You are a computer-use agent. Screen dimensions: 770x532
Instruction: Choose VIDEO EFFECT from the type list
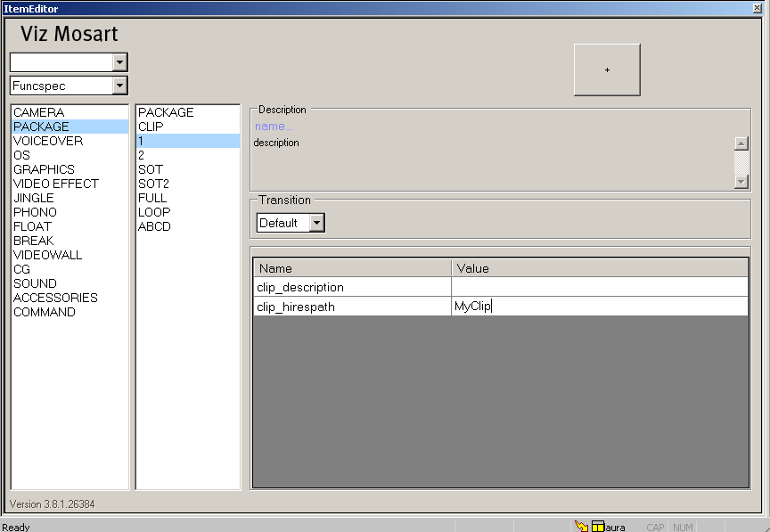click(x=56, y=184)
